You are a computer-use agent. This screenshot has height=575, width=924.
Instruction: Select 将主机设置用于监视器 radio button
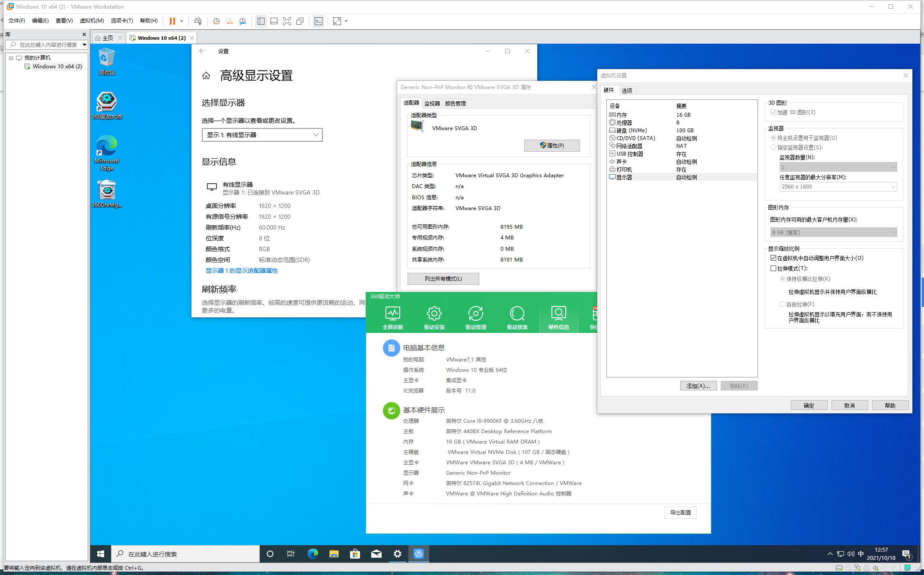pyautogui.click(x=773, y=138)
